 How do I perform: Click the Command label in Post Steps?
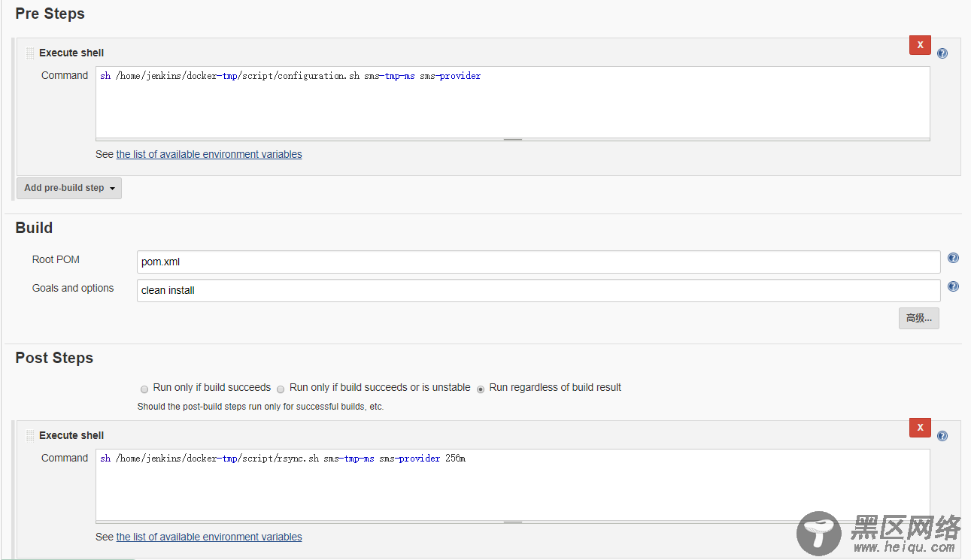coord(65,458)
